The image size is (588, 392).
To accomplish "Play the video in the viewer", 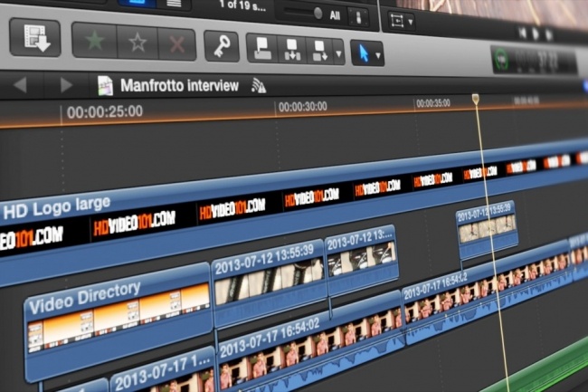I will (536, 34).
